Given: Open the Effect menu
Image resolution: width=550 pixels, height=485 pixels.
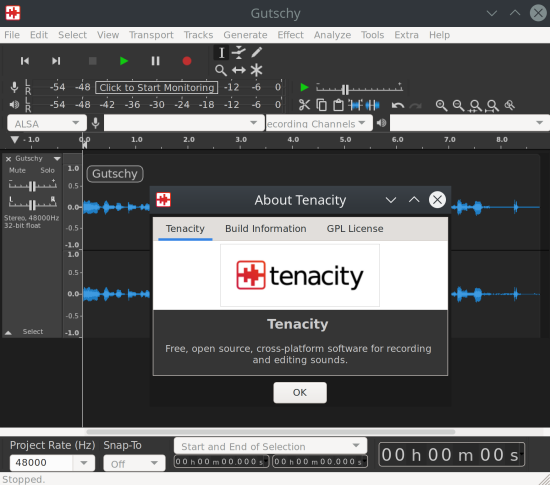Looking at the screenshot, I should [x=290, y=35].
